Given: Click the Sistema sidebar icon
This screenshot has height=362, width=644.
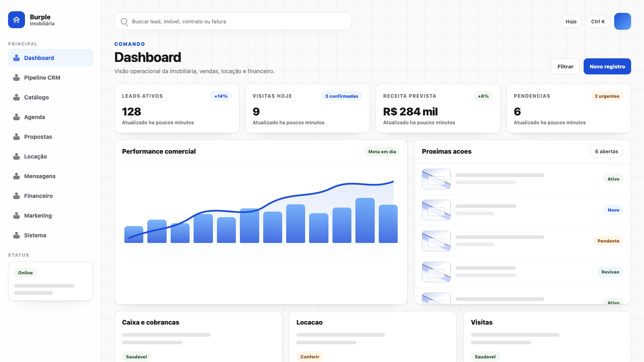Looking at the screenshot, I should pos(17,235).
